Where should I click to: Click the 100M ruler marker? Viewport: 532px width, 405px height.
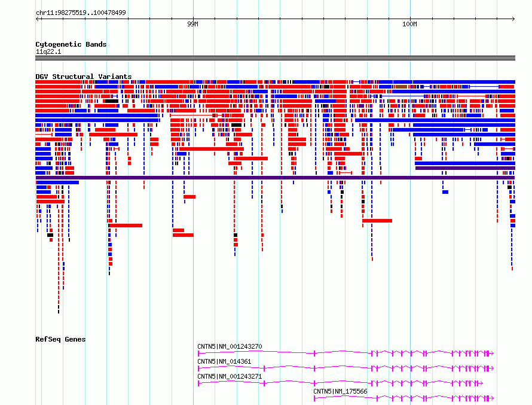coord(409,24)
